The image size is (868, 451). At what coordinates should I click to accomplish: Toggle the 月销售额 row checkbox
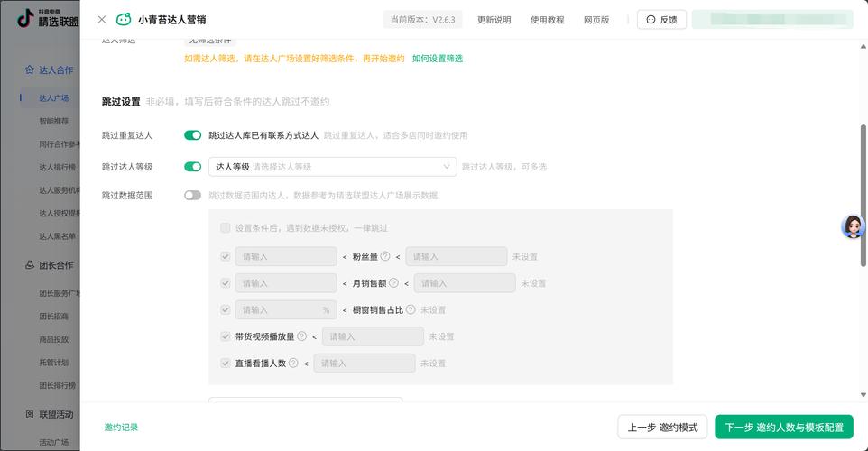pos(226,282)
